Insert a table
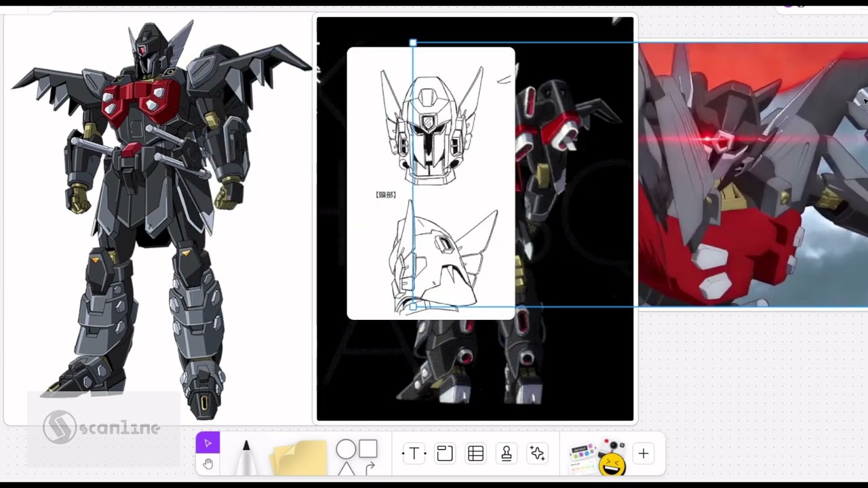868x488 pixels. pyautogui.click(x=476, y=453)
